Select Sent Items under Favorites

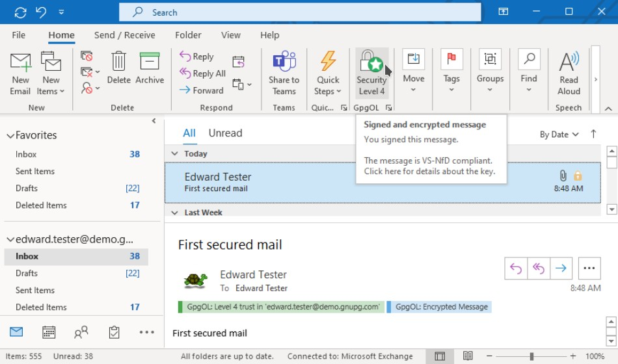pos(77,171)
